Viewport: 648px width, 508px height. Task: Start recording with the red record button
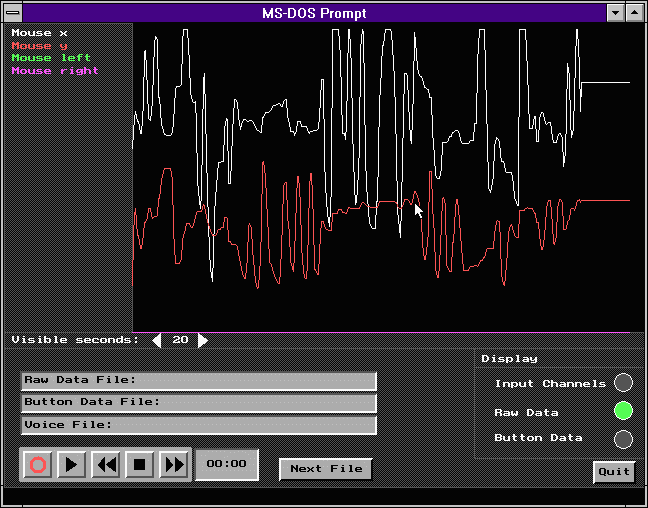[38, 465]
